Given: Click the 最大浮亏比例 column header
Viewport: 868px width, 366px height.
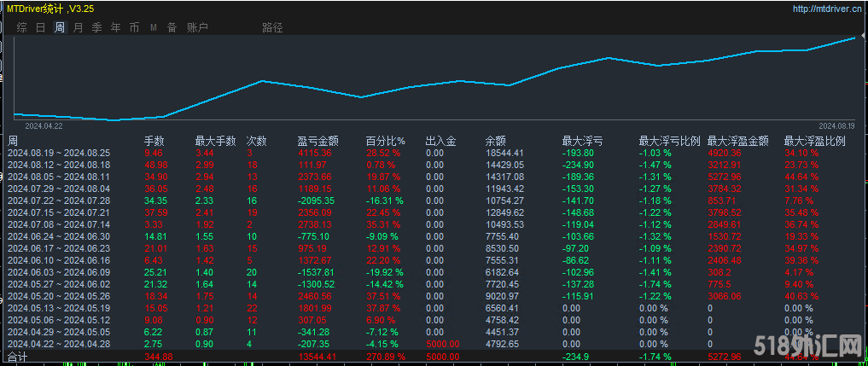Looking at the screenshot, I should pos(670,141).
